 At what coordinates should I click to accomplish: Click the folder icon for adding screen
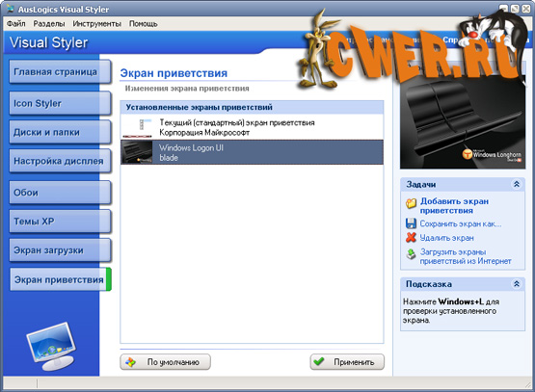412,203
